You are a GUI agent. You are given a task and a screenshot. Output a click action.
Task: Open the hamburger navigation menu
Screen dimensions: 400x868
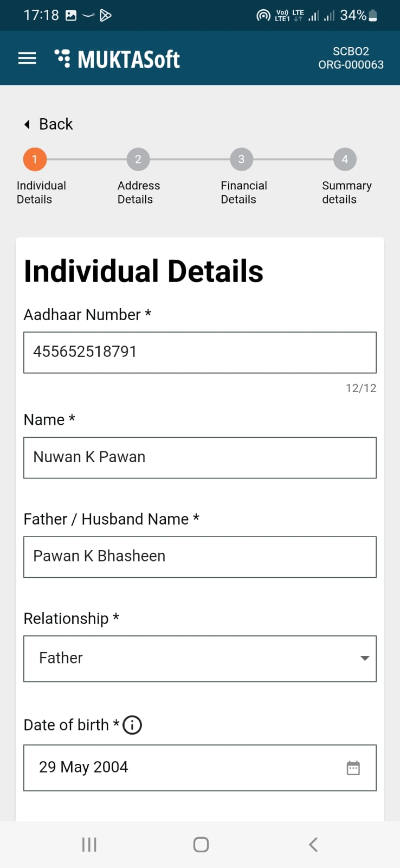point(27,59)
